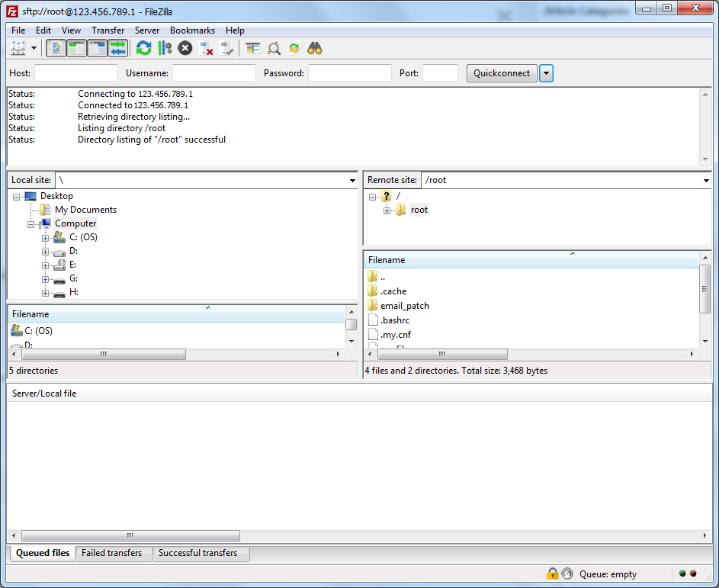Open the View menu
Image resolution: width=719 pixels, height=588 pixels.
(71, 31)
